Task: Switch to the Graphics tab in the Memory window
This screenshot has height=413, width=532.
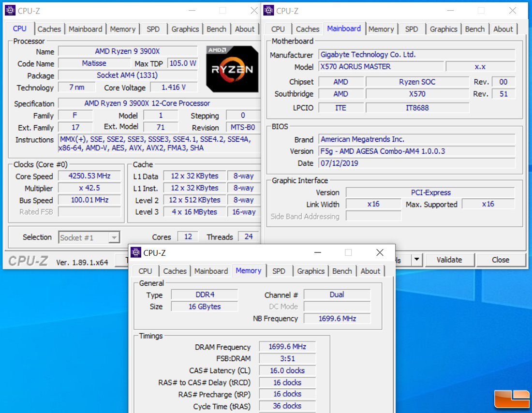Action: point(311,271)
